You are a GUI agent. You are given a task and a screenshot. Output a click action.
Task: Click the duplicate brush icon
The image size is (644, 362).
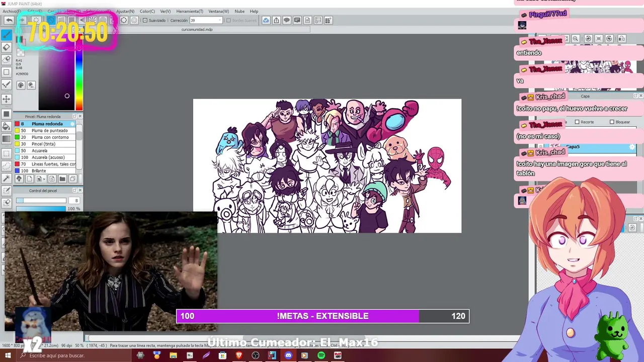click(x=73, y=179)
